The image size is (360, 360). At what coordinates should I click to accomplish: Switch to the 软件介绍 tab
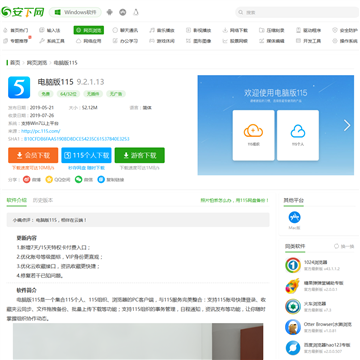(x=16, y=200)
